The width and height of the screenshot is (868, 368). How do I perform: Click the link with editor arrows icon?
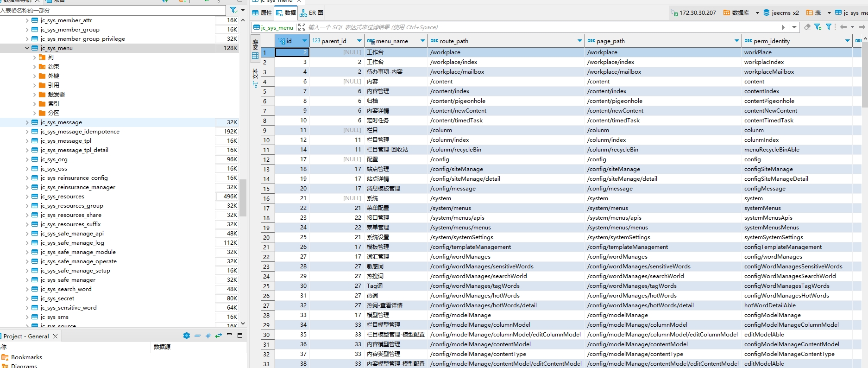(219, 336)
